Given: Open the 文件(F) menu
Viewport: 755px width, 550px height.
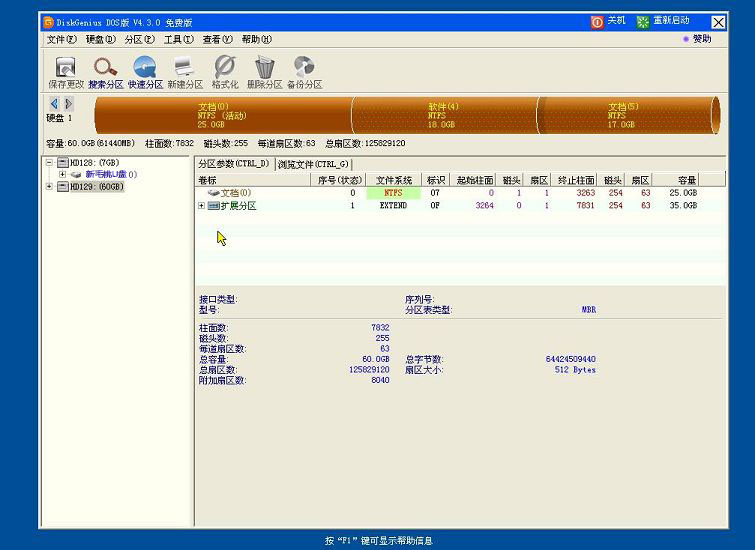Looking at the screenshot, I should (x=62, y=39).
